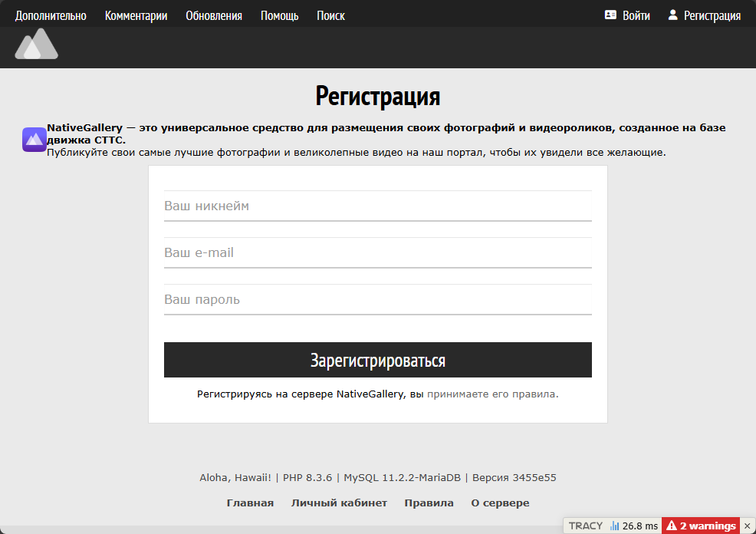Open the Комментарии menu item
This screenshot has height=534, width=756.
pos(136,15)
